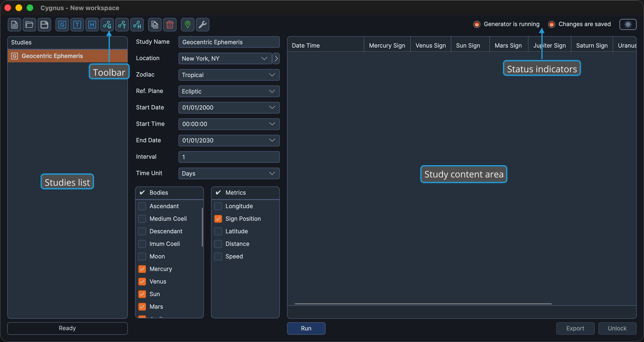Image resolution: width=644 pixels, height=342 pixels.
Task: Open locations with the green map pin icon
Action: click(x=188, y=25)
